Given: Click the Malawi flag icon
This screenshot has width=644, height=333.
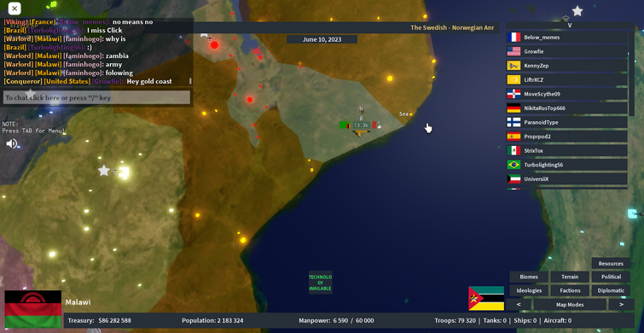Looking at the screenshot, I should coord(33,309).
